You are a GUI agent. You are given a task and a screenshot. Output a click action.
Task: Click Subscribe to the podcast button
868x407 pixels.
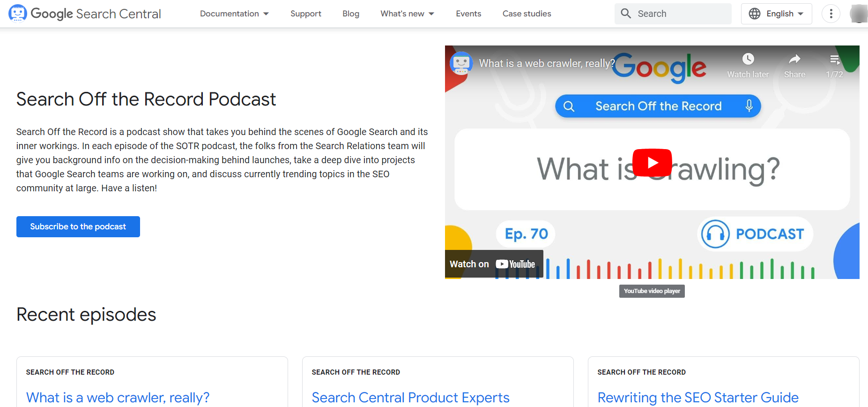click(78, 226)
